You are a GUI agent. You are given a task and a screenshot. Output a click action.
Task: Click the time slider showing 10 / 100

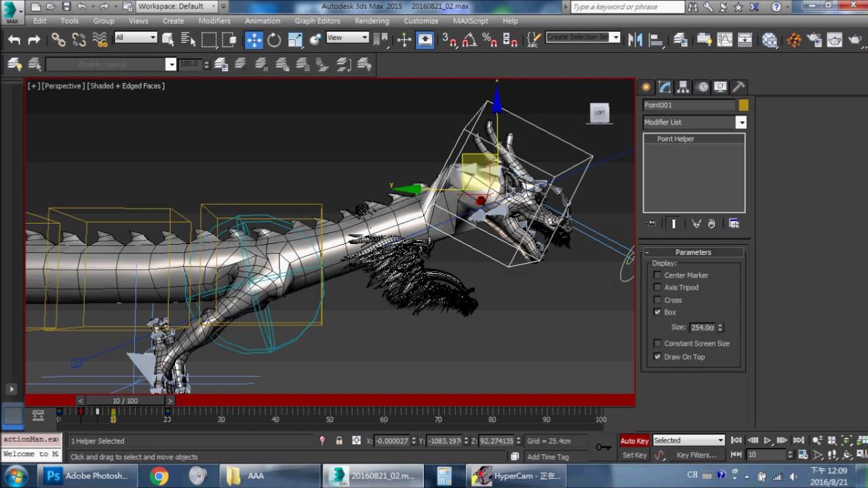(125, 401)
